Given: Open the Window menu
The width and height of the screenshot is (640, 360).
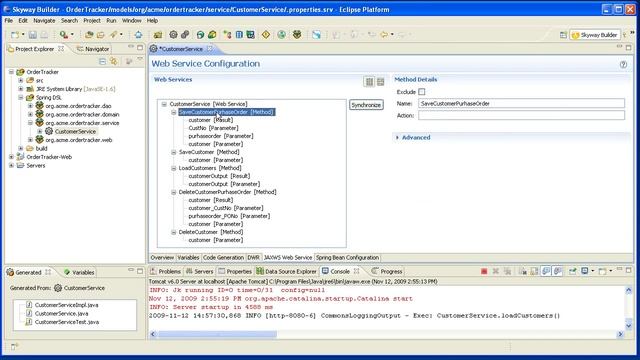Looking at the screenshot, I should [x=131, y=20].
